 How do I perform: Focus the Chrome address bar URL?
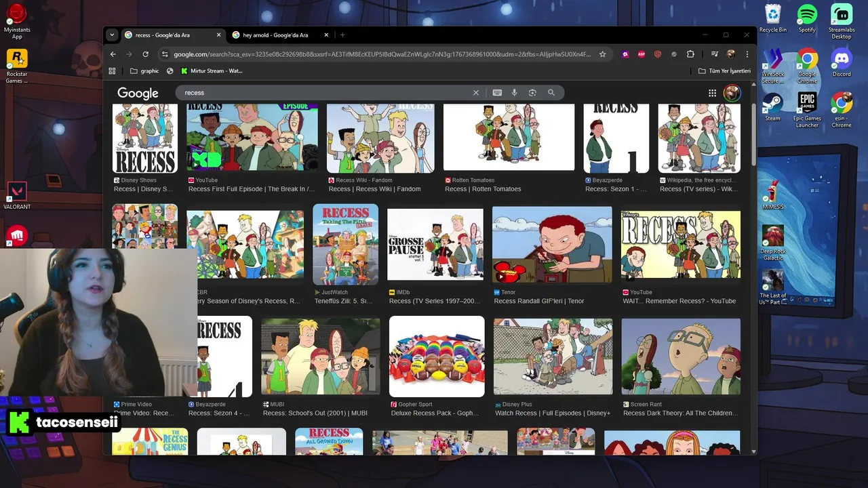click(382, 54)
